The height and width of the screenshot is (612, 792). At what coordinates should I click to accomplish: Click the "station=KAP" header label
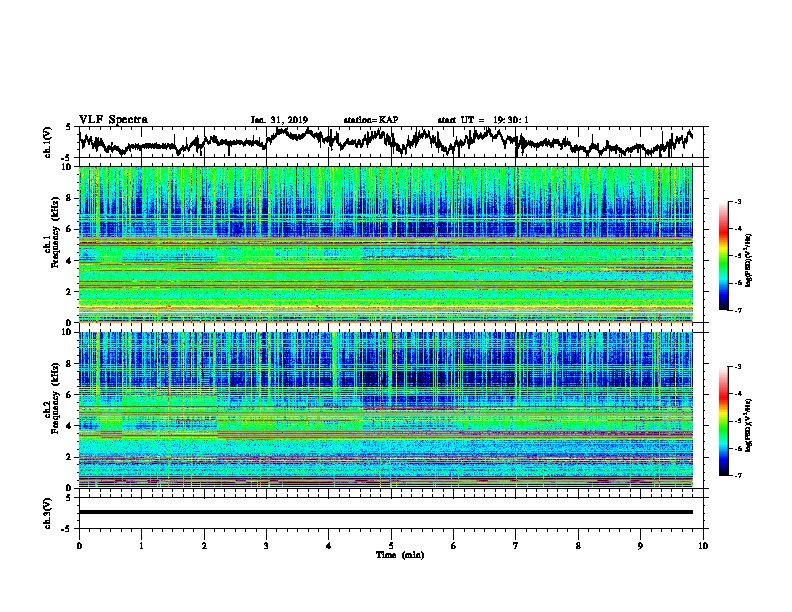(371, 120)
